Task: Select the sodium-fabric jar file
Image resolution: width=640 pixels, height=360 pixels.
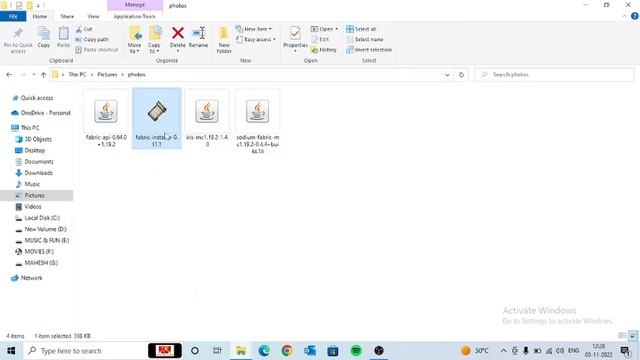Action: (x=258, y=122)
